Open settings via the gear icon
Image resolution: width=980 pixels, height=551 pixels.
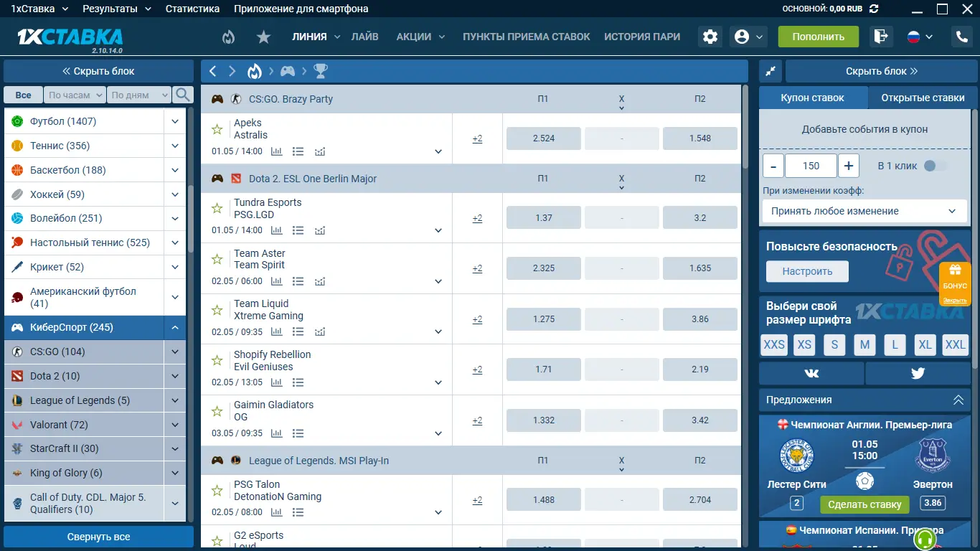pos(710,37)
